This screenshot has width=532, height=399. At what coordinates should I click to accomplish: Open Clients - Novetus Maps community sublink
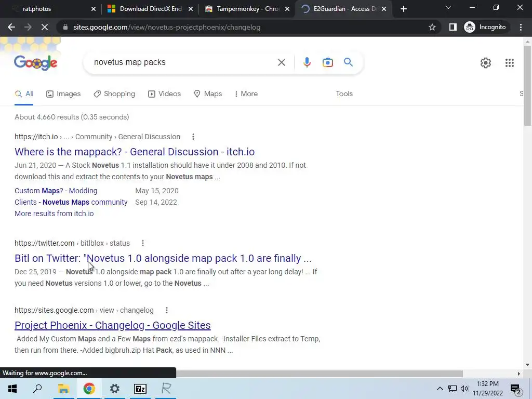[71, 202]
